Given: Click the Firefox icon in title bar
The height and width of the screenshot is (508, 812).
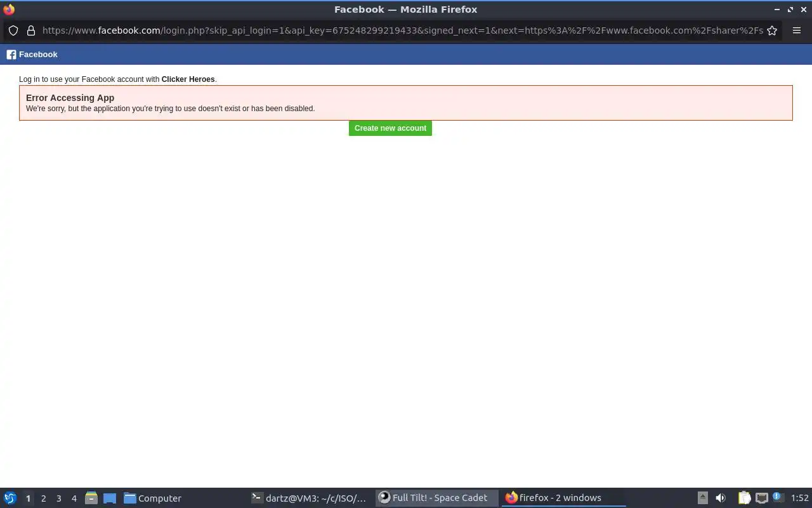Looking at the screenshot, I should pyautogui.click(x=9, y=10).
